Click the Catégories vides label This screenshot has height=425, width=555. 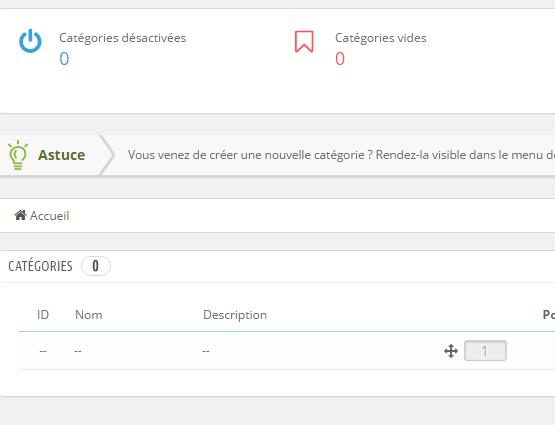pyautogui.click(x=381, y=38)
